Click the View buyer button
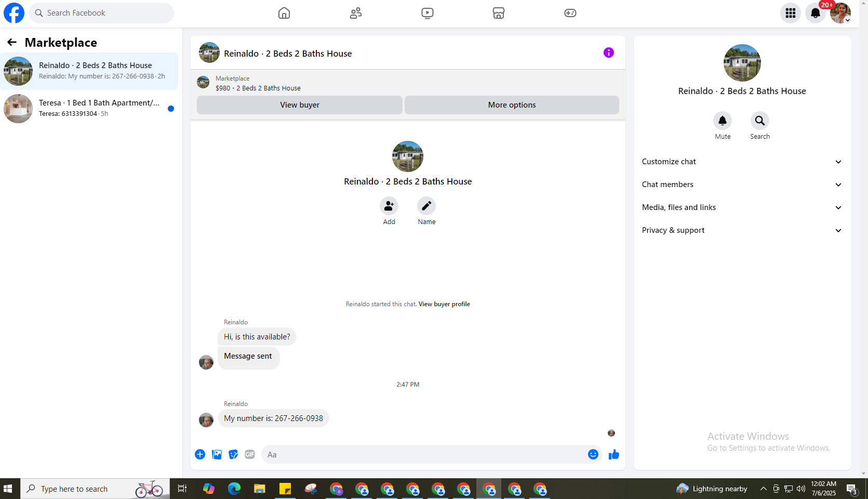The image size is (868, 499). coord(300,105)
